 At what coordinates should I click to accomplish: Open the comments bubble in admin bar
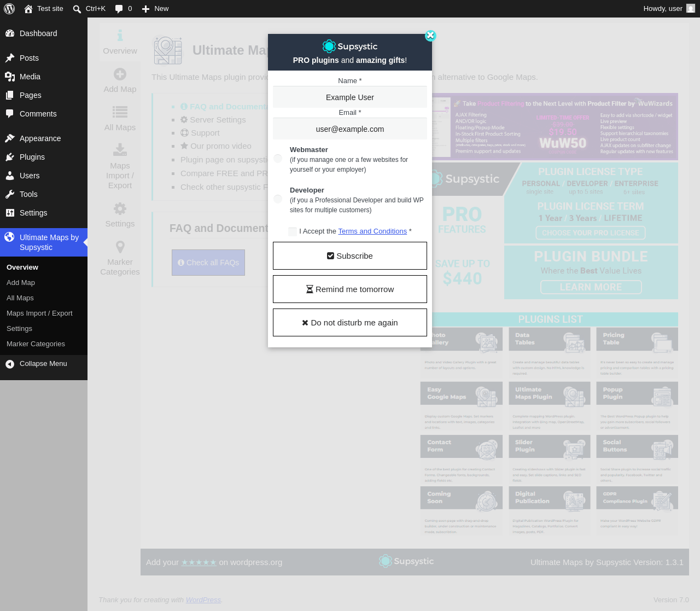(119, 9)
